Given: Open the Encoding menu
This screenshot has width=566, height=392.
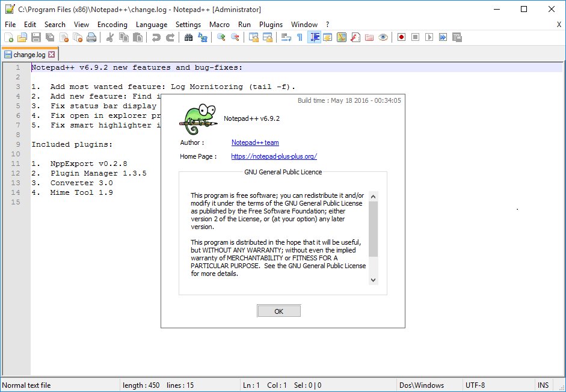Looking at the screenshot, I should pos(112,25).
